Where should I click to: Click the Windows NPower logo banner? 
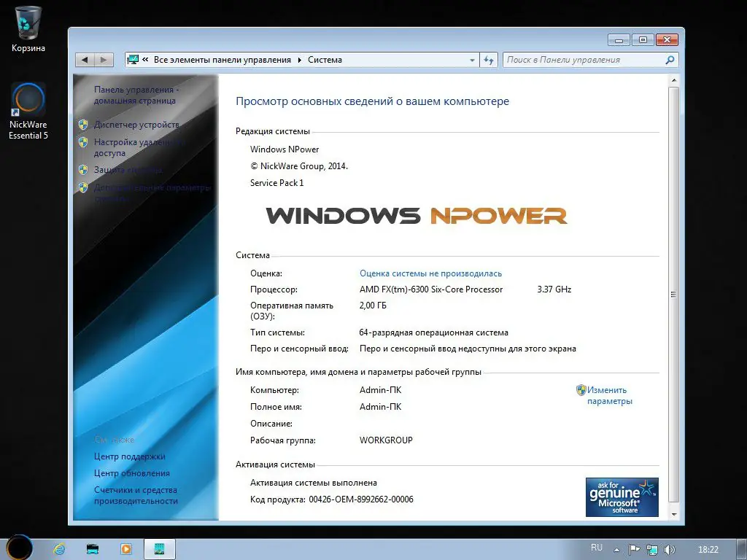(417, 216)
